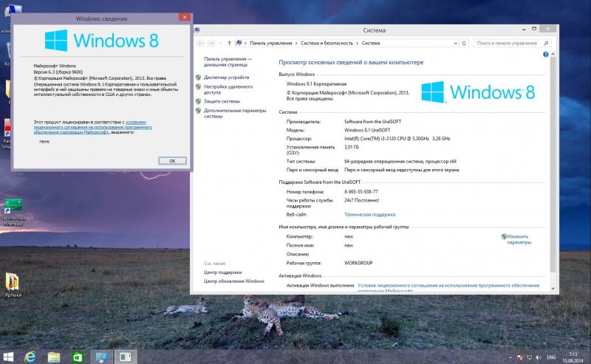Click phone number 8-965-55-938-77
The height and width of the screenshot is (364, 591).
(361, 192)
